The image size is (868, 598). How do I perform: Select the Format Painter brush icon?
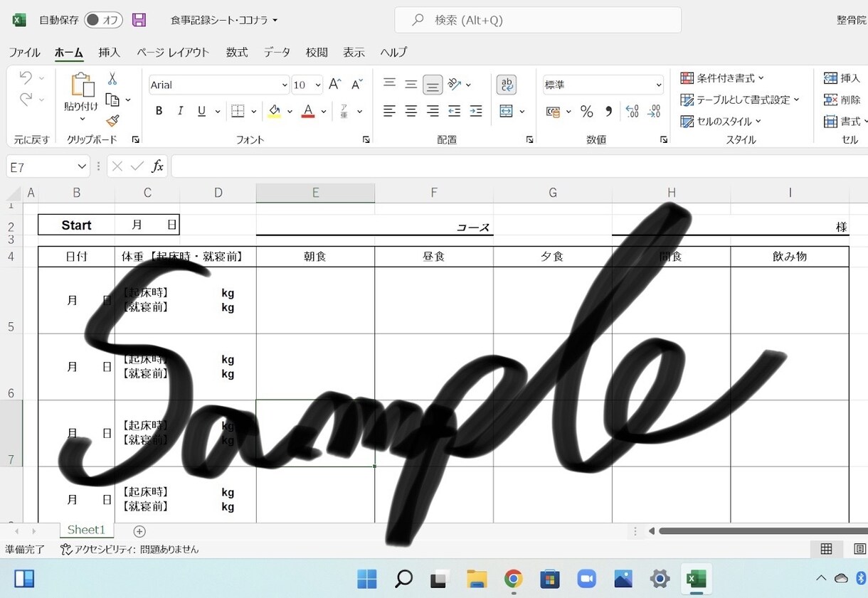[112, 121]
